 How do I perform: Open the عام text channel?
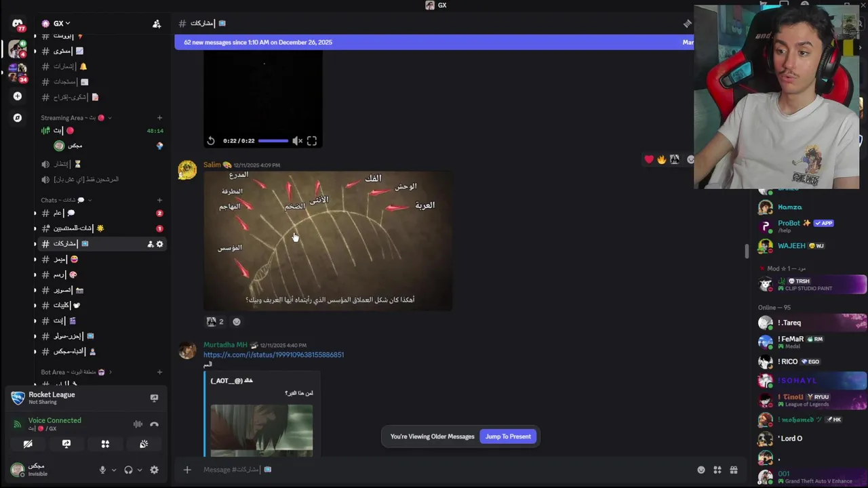(100, 213)
